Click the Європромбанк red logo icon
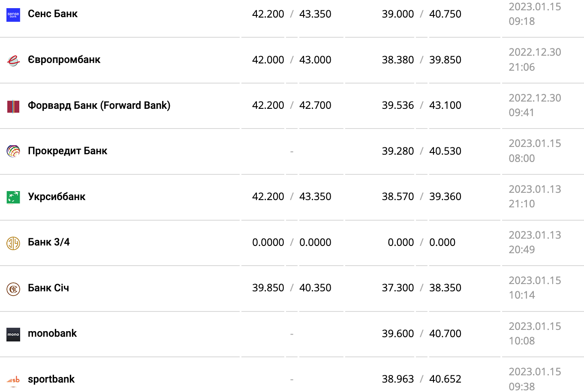The height and width of the screenshot is (392, 584). pyautogui.click(x=13, y=60)
